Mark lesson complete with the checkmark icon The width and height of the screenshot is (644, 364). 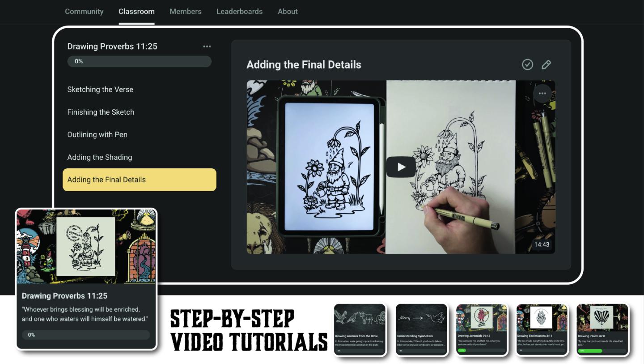528,64
